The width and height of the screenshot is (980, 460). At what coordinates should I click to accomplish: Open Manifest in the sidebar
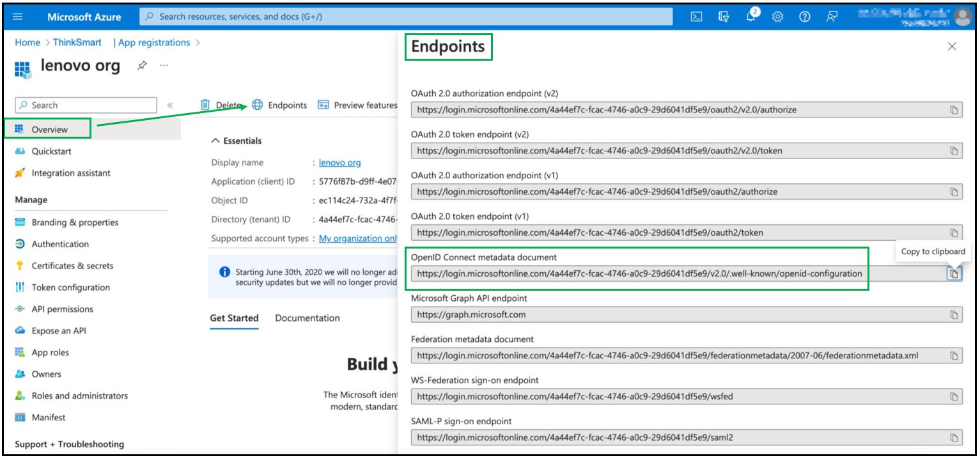[x=49, y=418]
